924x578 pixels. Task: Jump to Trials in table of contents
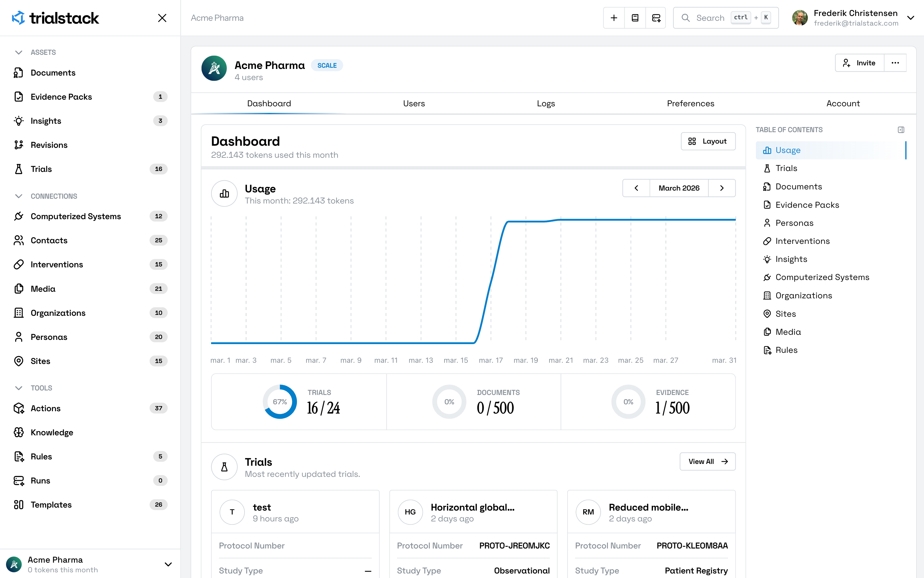coord(830,168)
